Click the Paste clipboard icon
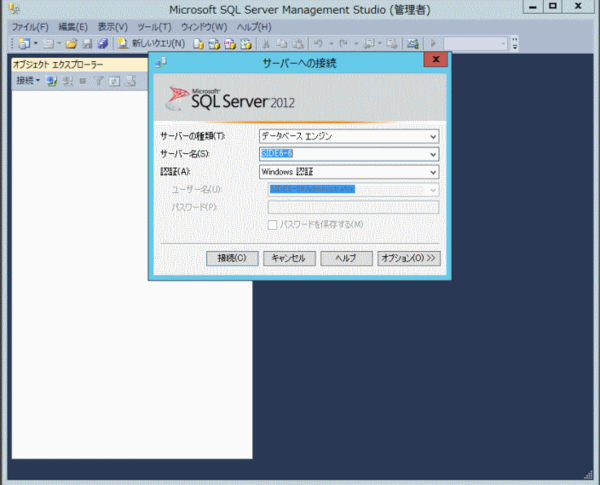Image resolution: width=600 pixels, height=485 pixels. [x=298, y=44]
